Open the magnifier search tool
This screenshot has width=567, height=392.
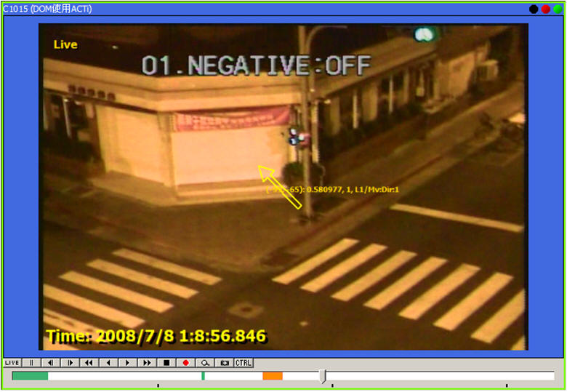coord(205,362)
